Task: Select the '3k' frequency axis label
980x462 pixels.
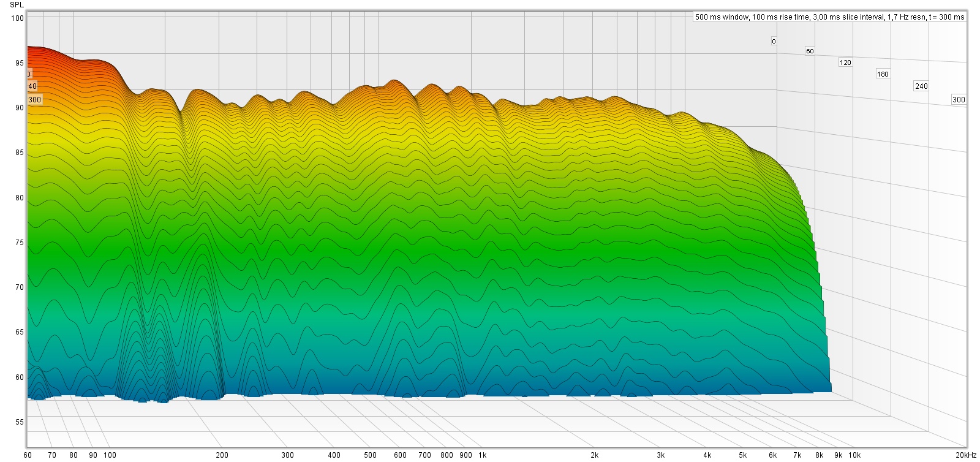Action: pos(660,455)
